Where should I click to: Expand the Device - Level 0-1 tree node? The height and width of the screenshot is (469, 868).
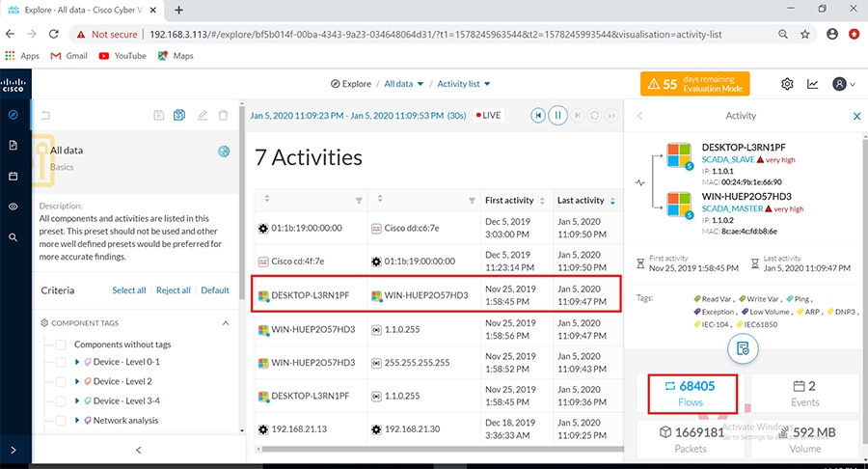point(77,362)
